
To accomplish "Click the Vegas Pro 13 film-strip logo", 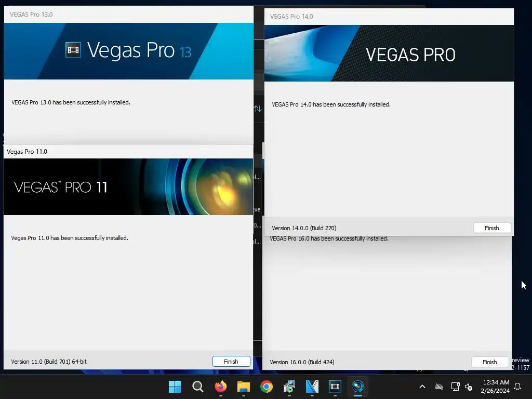I will click(x=73, y=50).
